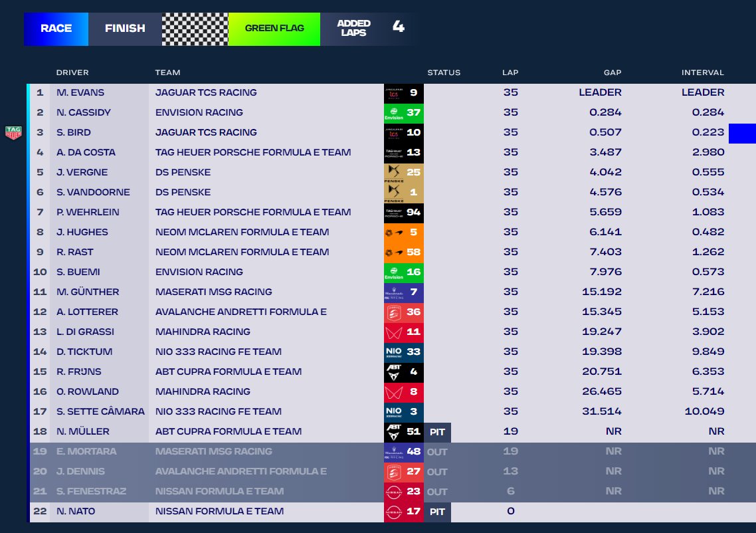Click Envision car number 16 badge
The image size is (756, 533).
click(403, 272)
